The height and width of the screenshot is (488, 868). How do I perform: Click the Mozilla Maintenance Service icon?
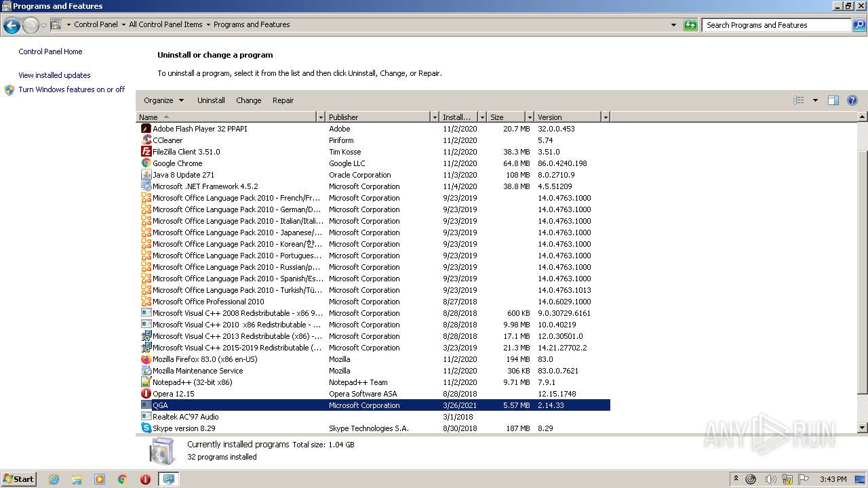[x=146, y=371]
